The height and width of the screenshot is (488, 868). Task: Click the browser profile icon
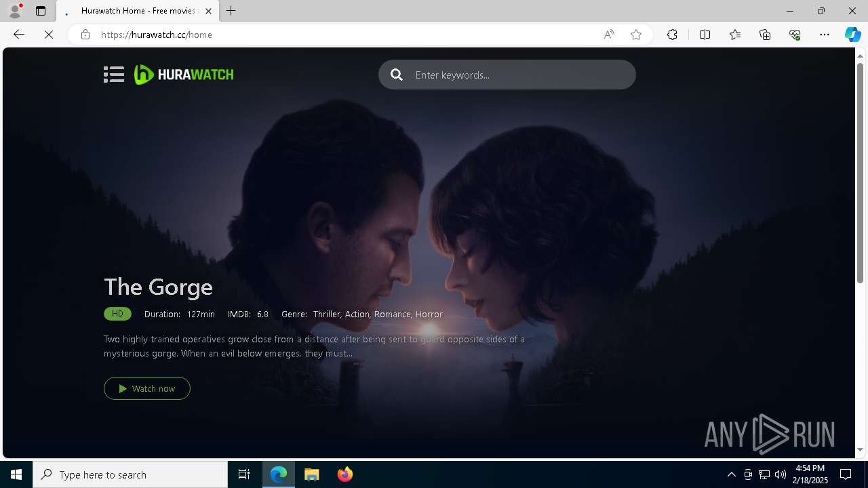(x=15, y=11)
